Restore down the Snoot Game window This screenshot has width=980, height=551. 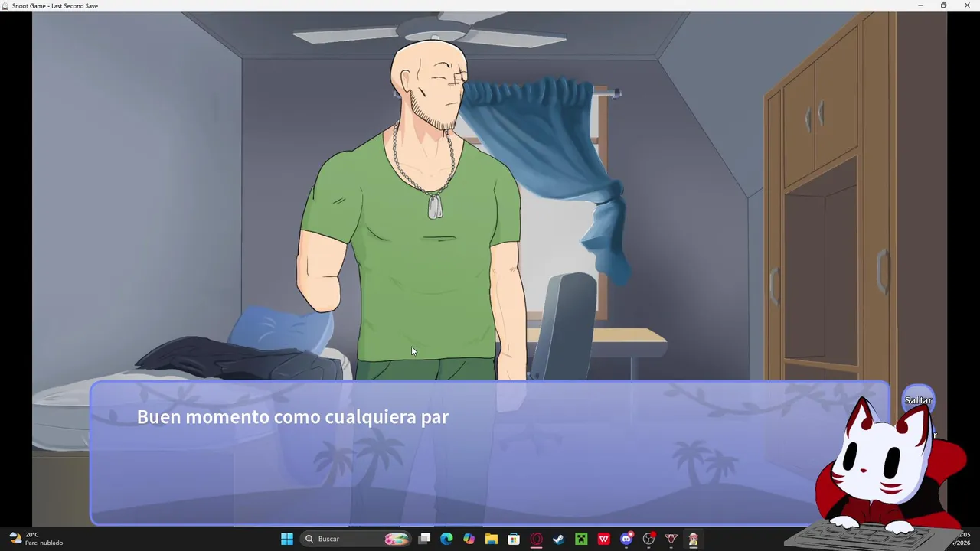point(943,5)
